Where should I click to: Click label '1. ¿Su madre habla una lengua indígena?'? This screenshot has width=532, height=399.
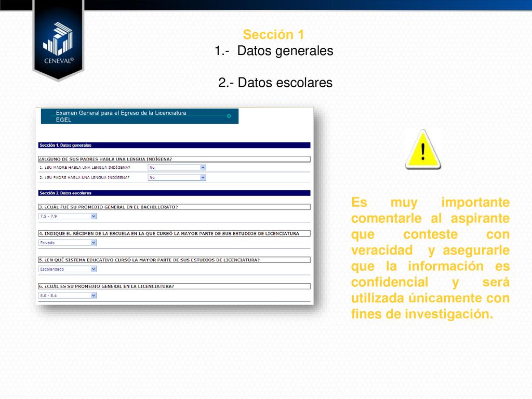(85, 168)
